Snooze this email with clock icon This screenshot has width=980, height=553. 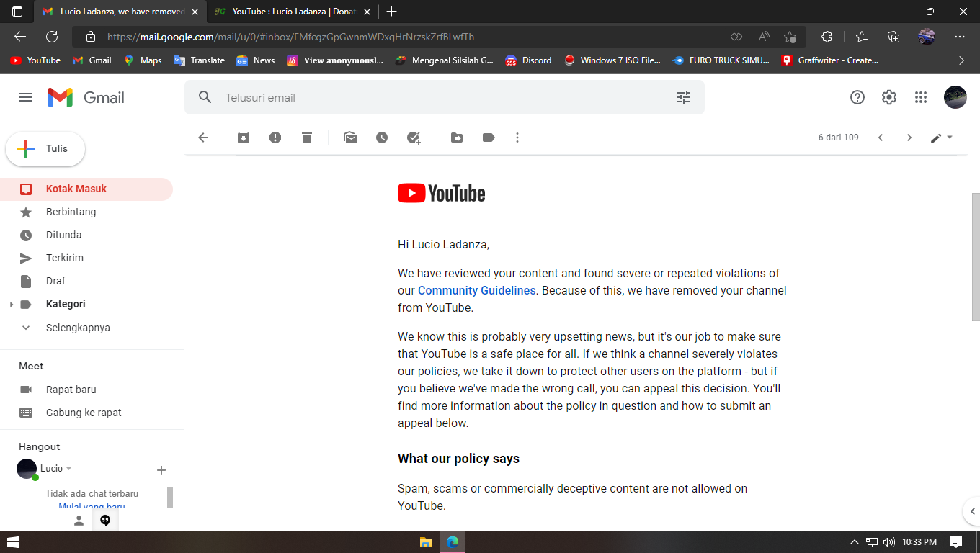pyautogui.click(x=382, y=138)
